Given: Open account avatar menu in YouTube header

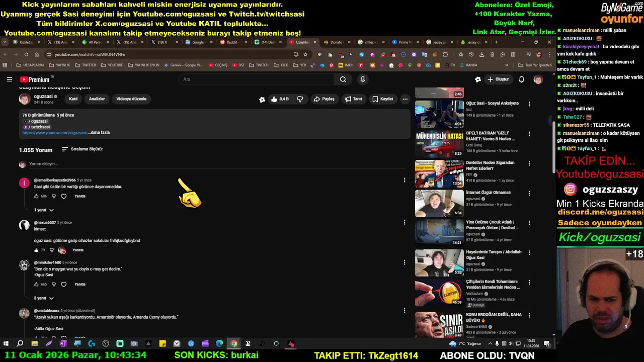Looking at the screenshot, I should [x=538, y=79].
